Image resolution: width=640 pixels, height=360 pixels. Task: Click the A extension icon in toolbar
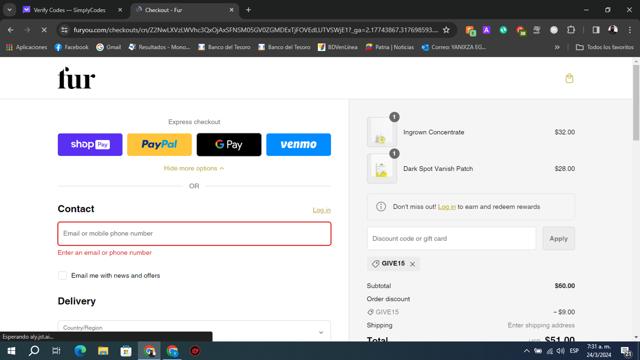486,30
